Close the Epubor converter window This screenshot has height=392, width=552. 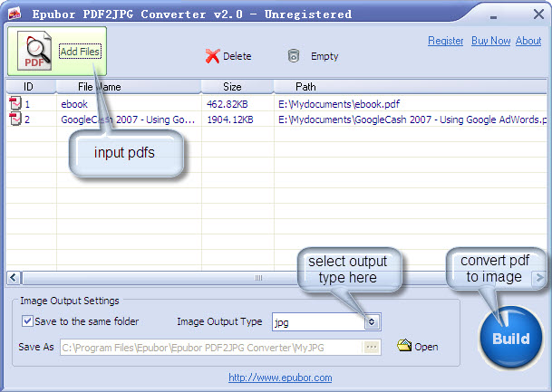[x=538, y=14]
